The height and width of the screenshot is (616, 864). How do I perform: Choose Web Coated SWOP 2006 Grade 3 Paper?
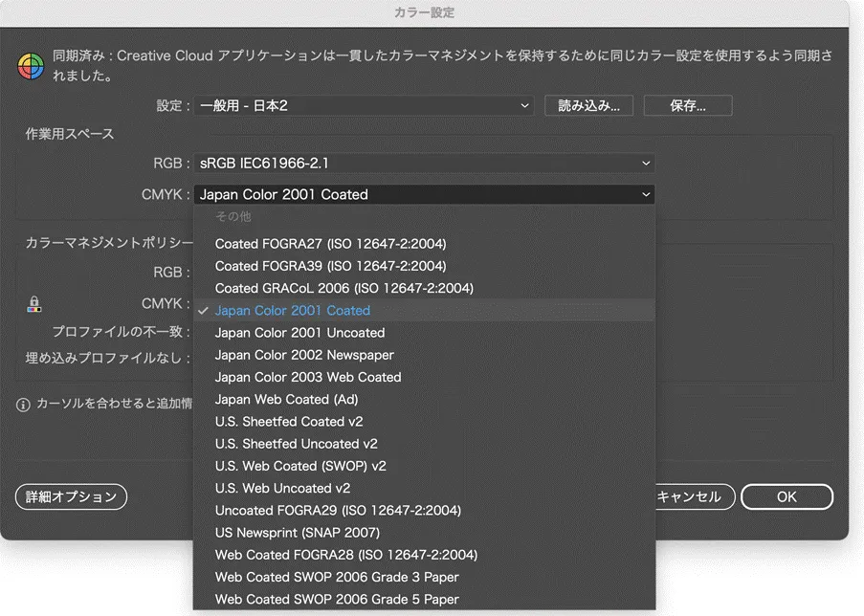coord(337,577)
